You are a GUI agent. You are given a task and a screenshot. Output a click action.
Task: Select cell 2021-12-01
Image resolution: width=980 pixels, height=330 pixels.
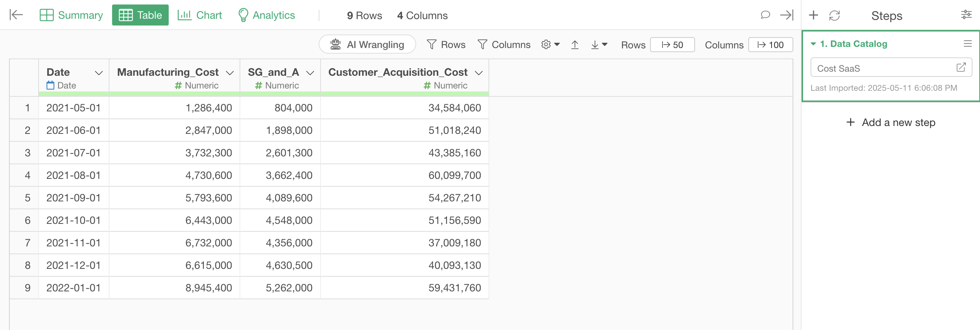[x=74, y=265]
